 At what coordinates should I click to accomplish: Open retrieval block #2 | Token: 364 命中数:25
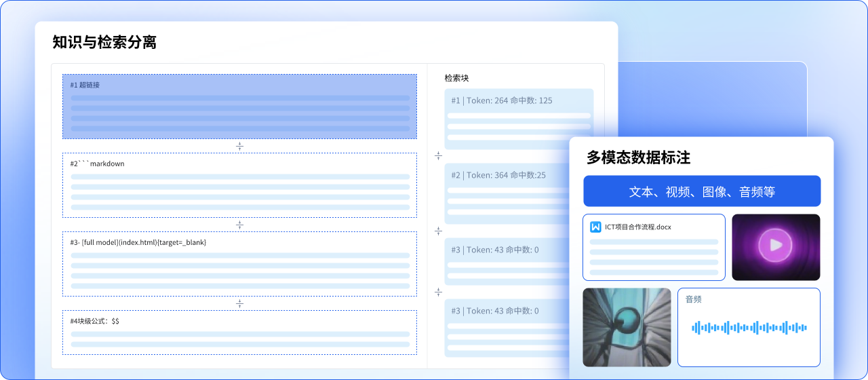(507, 193)
